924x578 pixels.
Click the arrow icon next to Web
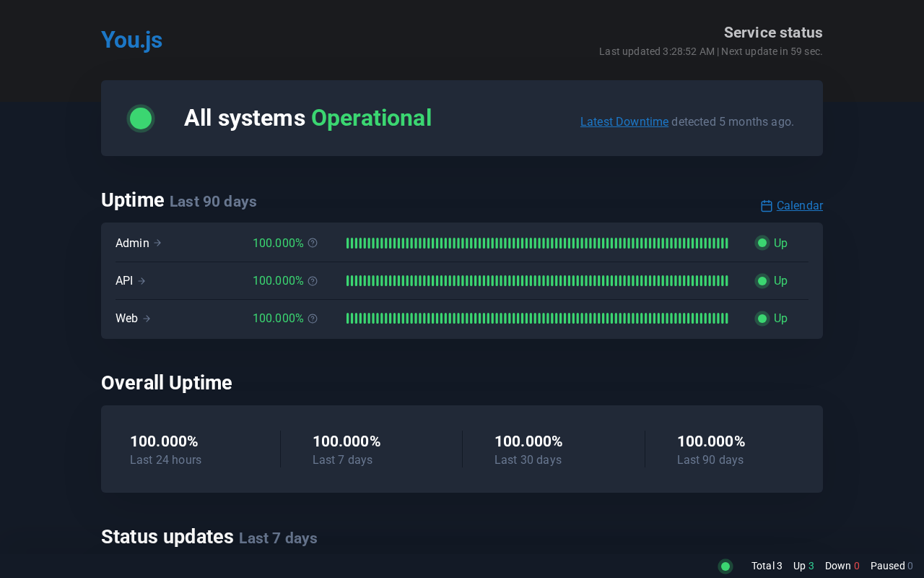(147, 319)
